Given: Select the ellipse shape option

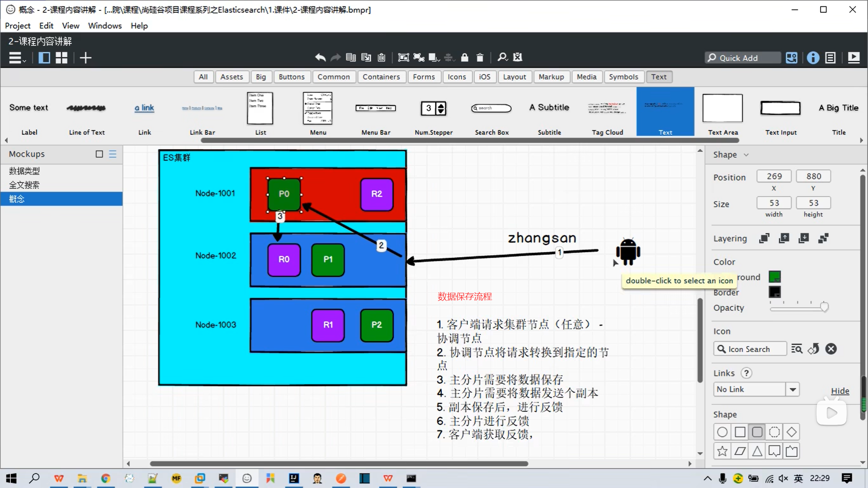Looking at the screenshot, I should tap(722, 432).
